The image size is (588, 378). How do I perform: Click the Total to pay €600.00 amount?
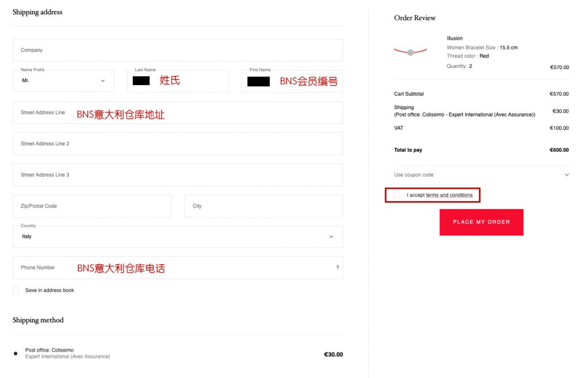[x=559, y=150]
